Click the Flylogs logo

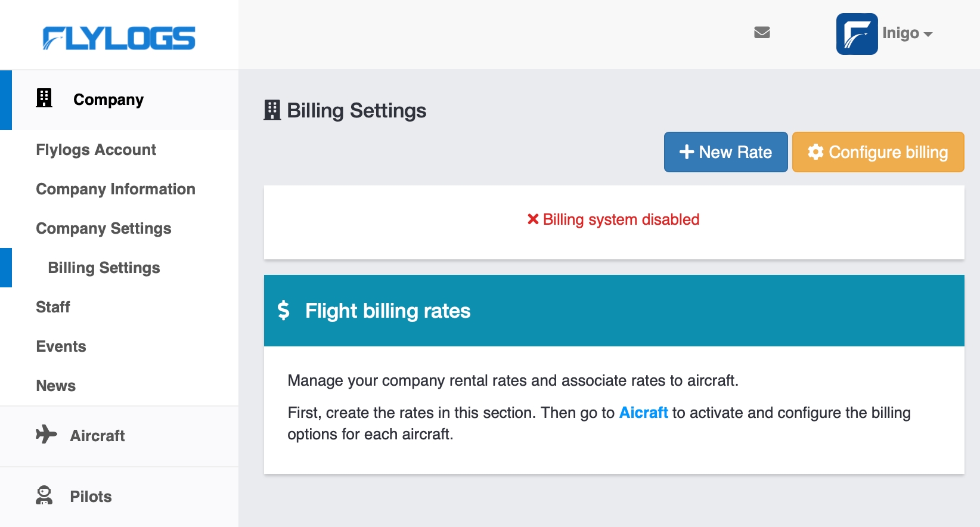pos(119,38)
